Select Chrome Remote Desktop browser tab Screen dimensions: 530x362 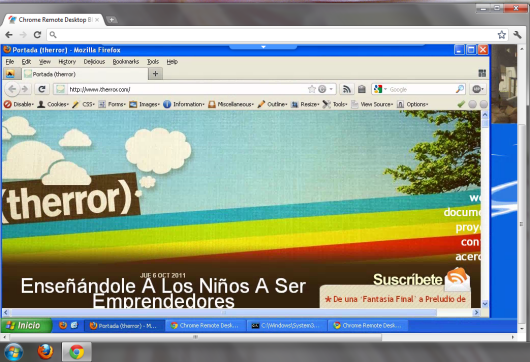pos(54,20)
